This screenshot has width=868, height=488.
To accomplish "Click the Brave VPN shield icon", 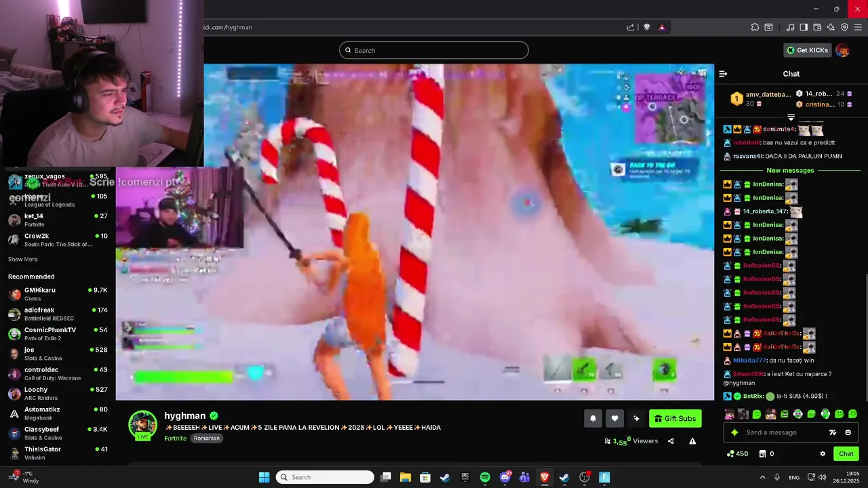I will [x=844, y=27].
